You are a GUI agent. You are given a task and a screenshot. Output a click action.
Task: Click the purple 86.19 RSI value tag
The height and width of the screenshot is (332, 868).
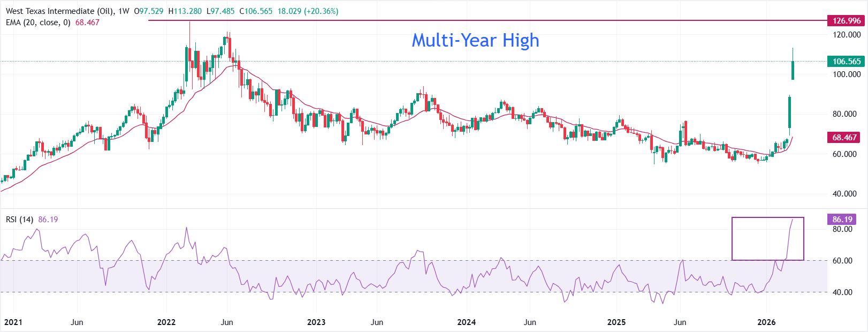click(842, 220)
